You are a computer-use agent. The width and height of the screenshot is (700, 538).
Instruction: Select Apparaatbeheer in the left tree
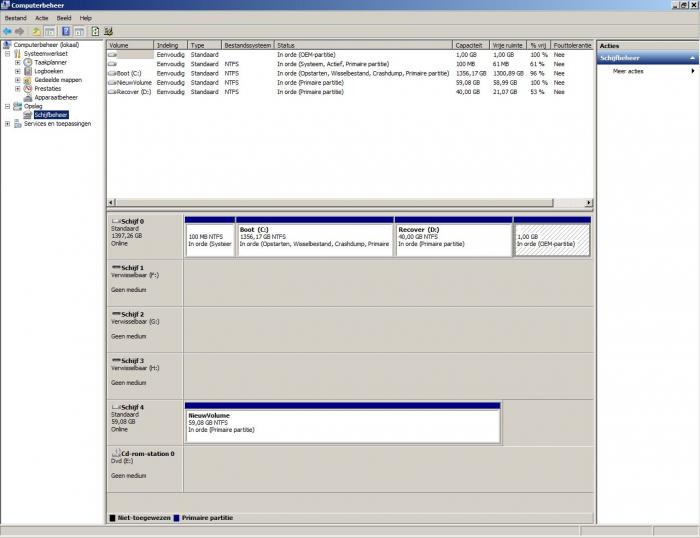(x=56, y=97)
